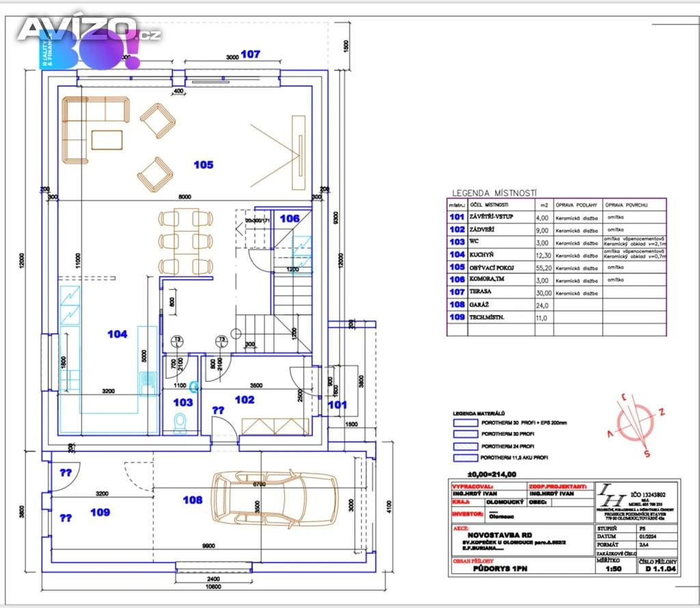Select terrace label 107 at the top of the plan

(250, 55)
